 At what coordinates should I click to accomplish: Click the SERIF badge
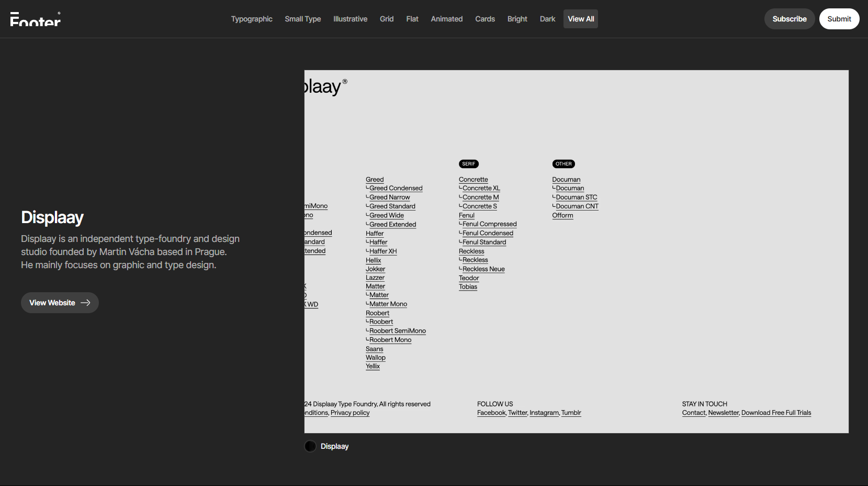point(469,164)
